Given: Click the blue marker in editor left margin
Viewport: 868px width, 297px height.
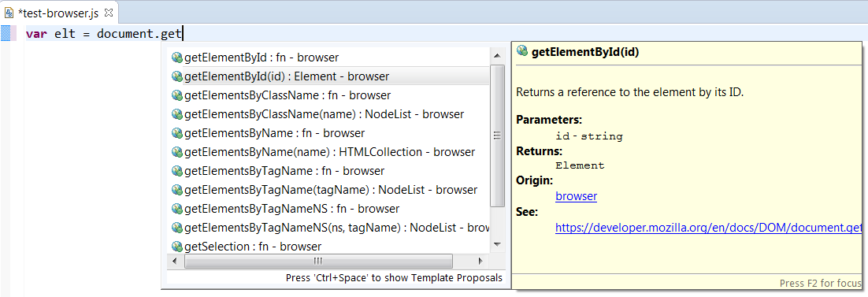Looking at the screenshot, I should 6,34.
